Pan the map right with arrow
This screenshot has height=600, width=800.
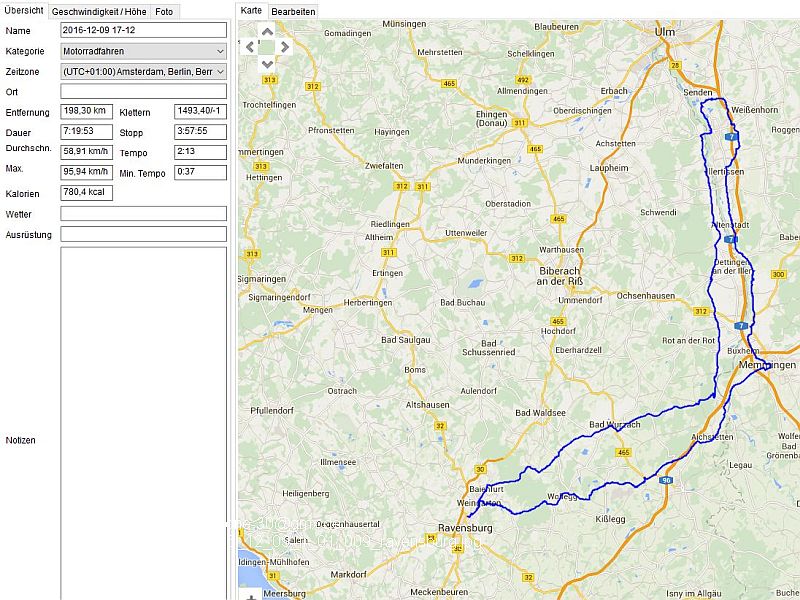[284, 46]
